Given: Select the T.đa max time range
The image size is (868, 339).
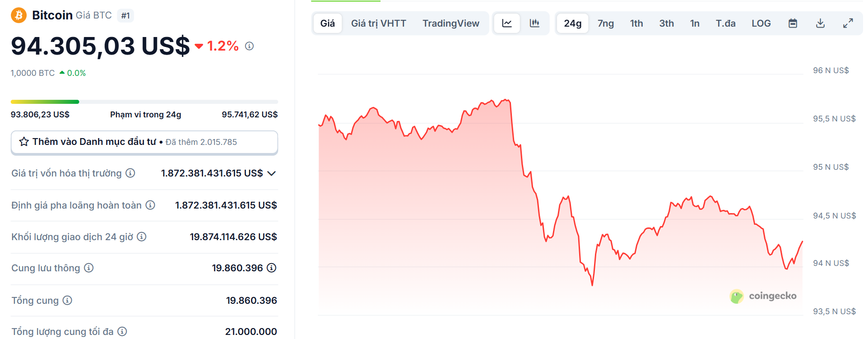Looking at the screenshot, I should 725,23.
